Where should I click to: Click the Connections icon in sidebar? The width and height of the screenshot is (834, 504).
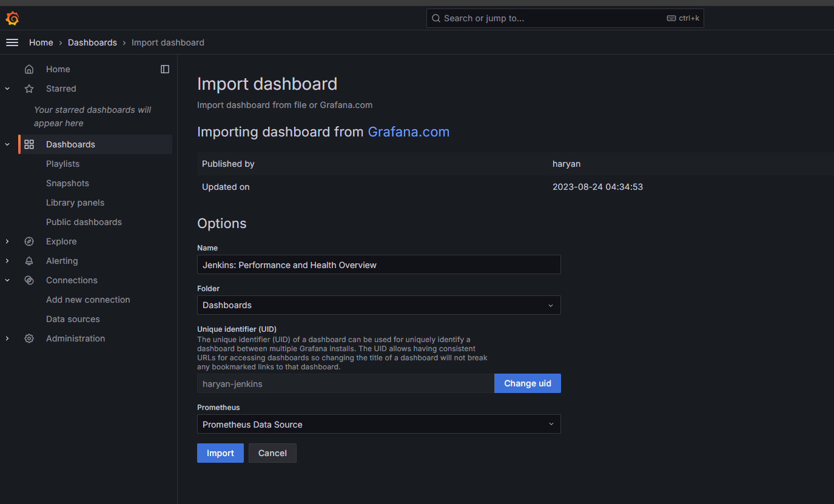point(29,280)
